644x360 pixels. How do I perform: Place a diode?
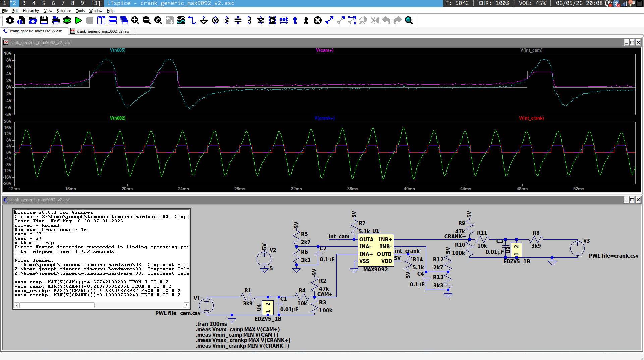[261, 21]
